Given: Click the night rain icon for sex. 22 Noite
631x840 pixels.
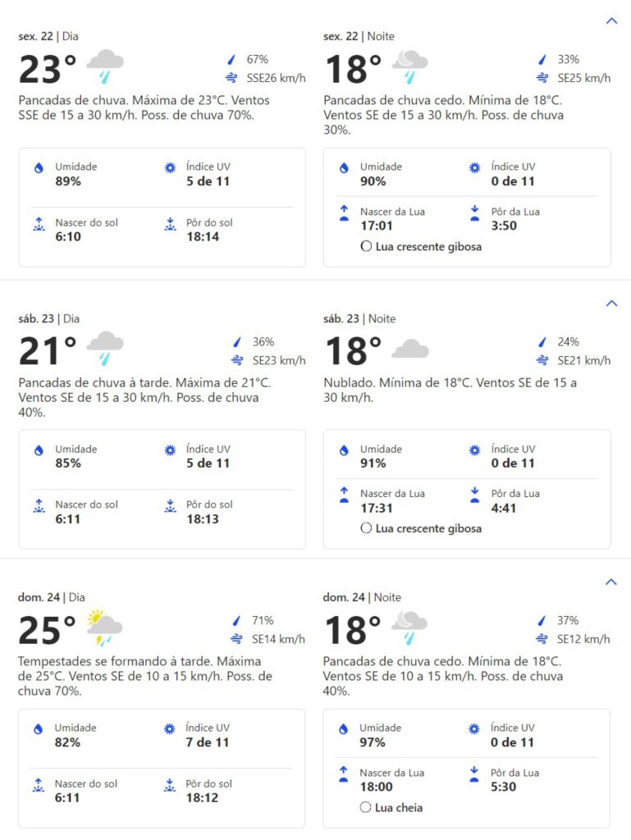Looking at the screenshot, I should click(x=409, y=67).
